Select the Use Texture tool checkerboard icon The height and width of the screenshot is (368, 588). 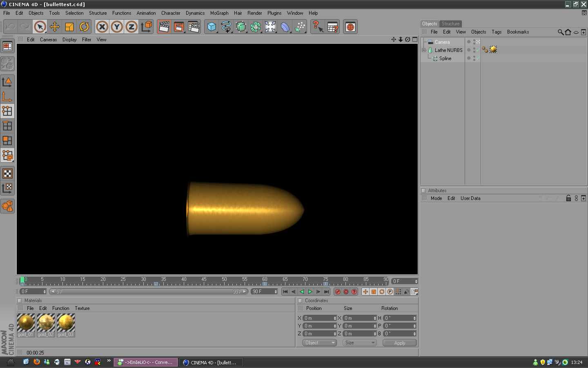pos(7,173)
